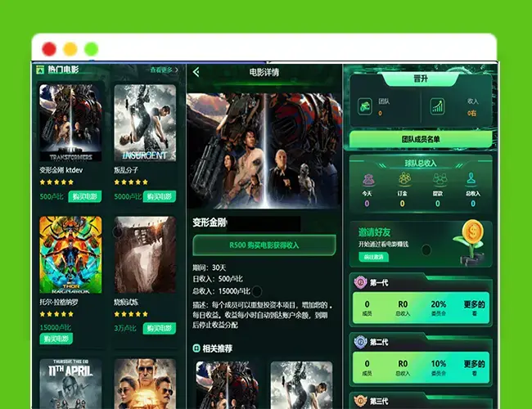This screenshot has height=409, width=532.
Task: Click the invite button under 邀请好友
Action: tap(373, 257)
